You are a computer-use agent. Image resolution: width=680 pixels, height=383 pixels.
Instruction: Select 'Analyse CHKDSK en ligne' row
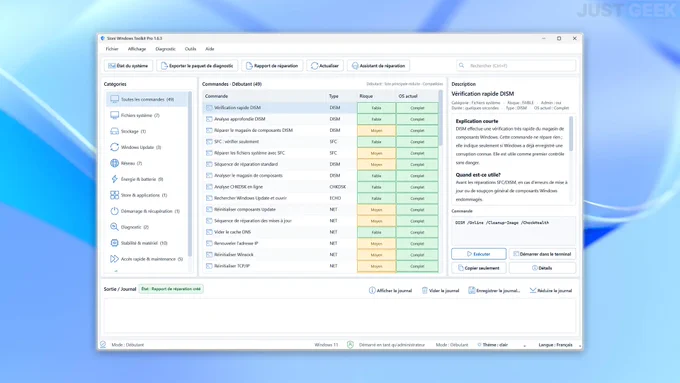coord(320,187)
